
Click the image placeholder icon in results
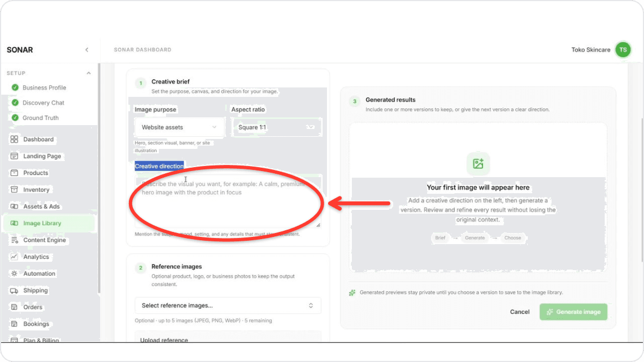click(477, 163)
